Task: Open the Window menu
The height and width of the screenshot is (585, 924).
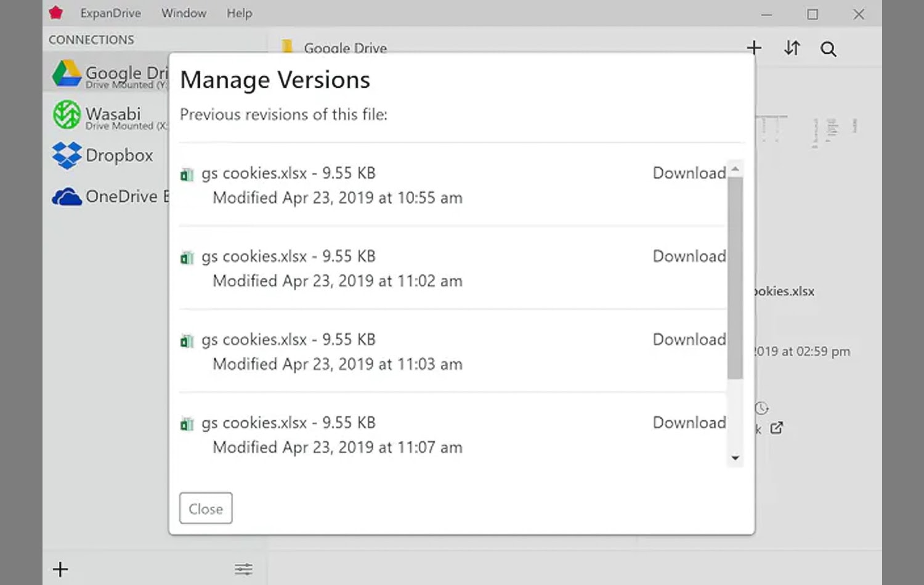Action: [x=184, y=13]
